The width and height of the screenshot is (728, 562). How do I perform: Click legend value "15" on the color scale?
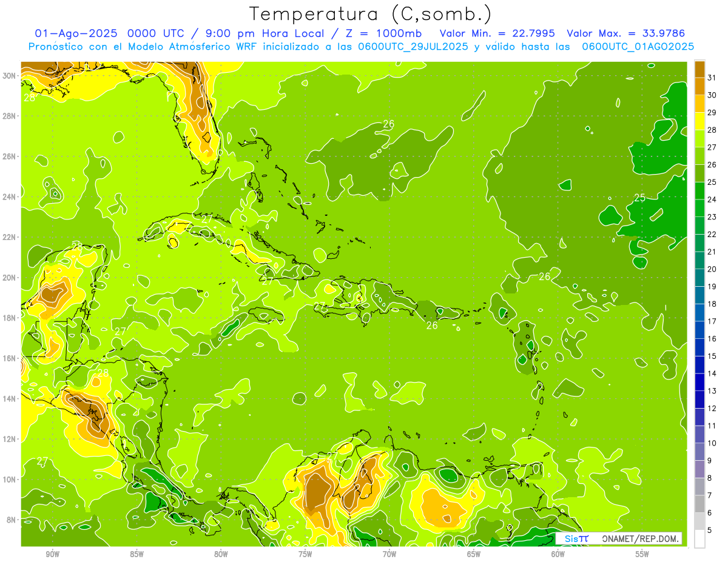tap(712, 356)
